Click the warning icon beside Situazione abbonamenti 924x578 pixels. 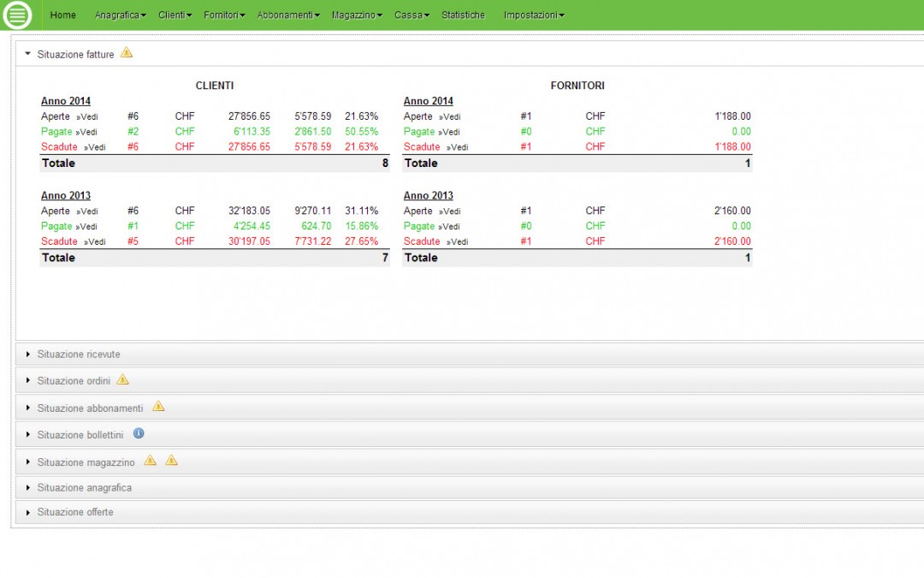point(158,407)
